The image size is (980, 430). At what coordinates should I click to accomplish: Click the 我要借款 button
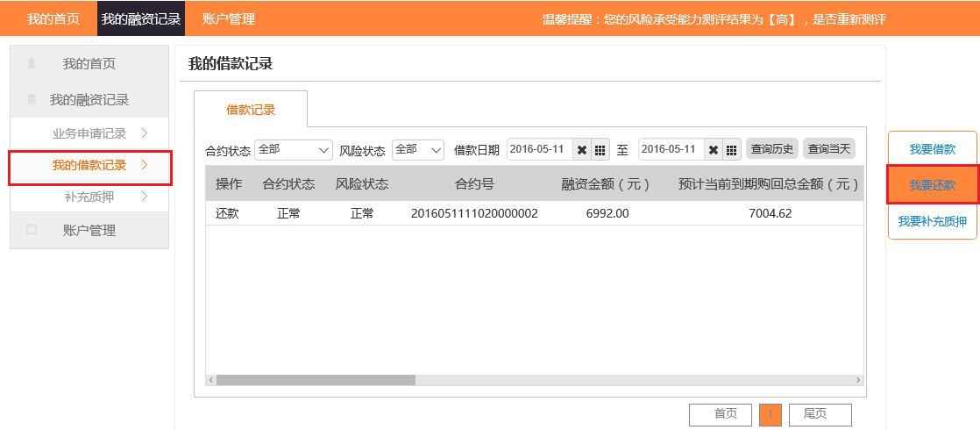[933, 149]
